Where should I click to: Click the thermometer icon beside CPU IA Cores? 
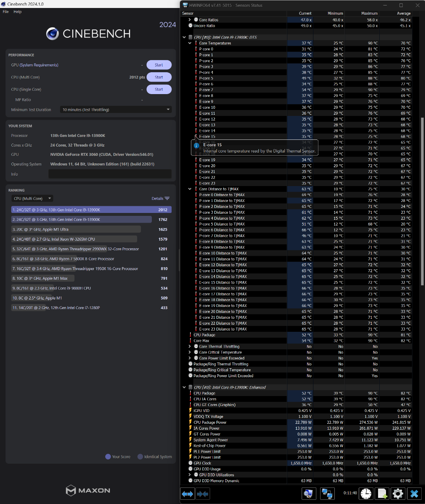tap(190, 399)
